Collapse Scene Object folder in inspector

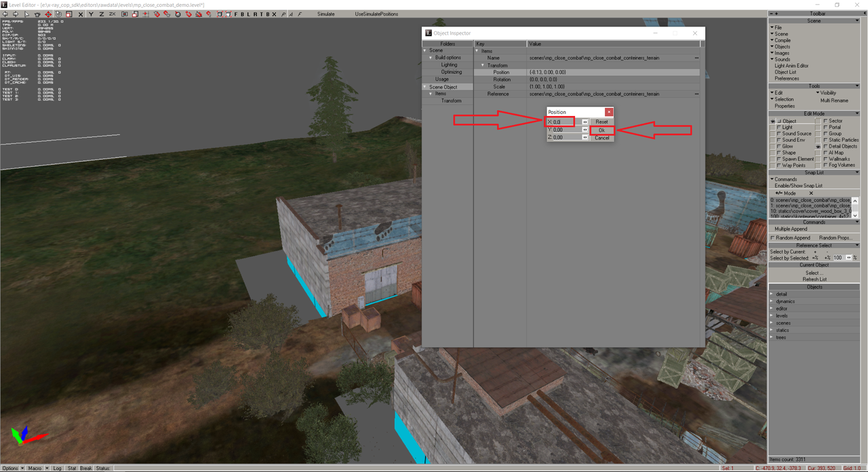(x=425, y=87)
